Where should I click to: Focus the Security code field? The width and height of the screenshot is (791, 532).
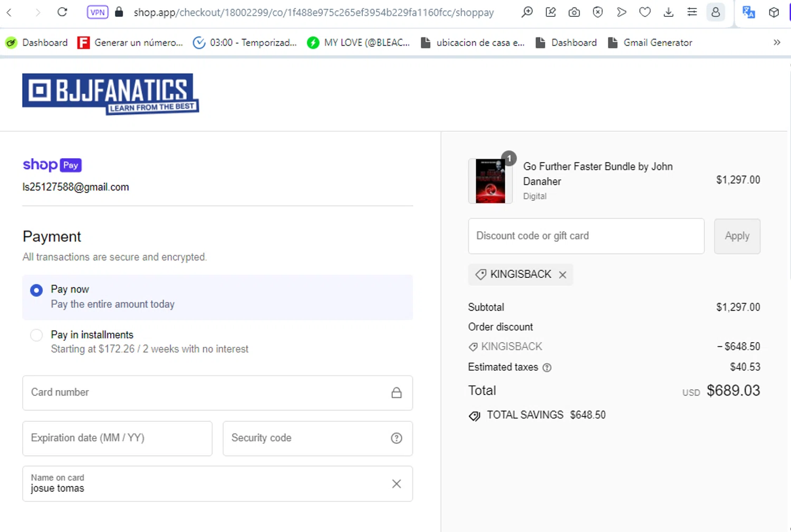[317, 438]
